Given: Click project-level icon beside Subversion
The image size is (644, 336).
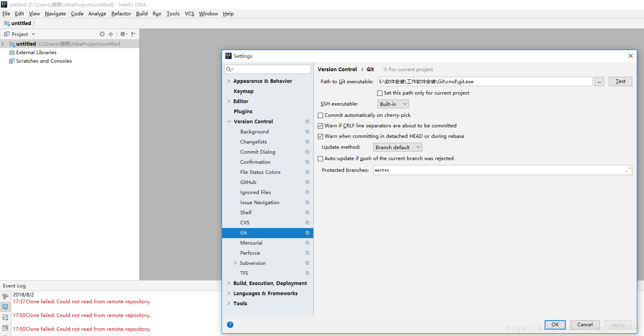Looking at the screenshot, I should [x=307, y=263].
